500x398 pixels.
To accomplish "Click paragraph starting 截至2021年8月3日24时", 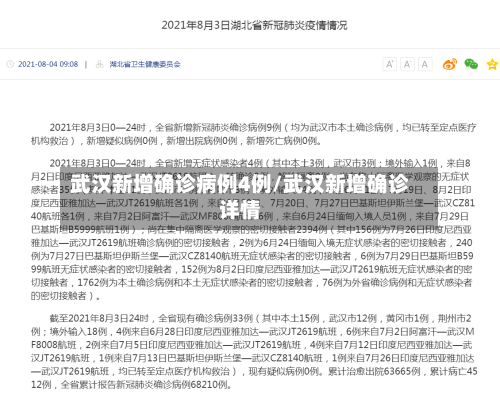I will (x=254, y=352).
